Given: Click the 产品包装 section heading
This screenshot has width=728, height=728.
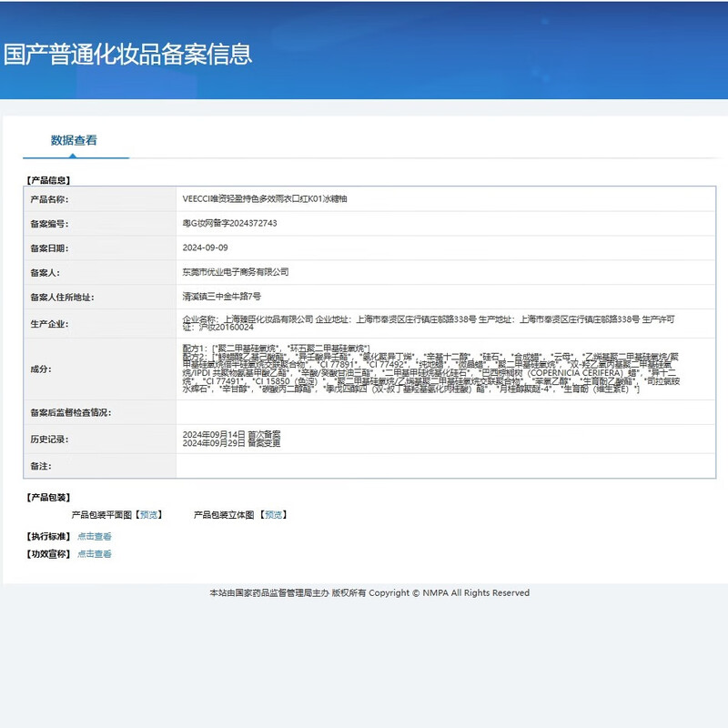Looking at the screenshot, I should tap(48, 498).
